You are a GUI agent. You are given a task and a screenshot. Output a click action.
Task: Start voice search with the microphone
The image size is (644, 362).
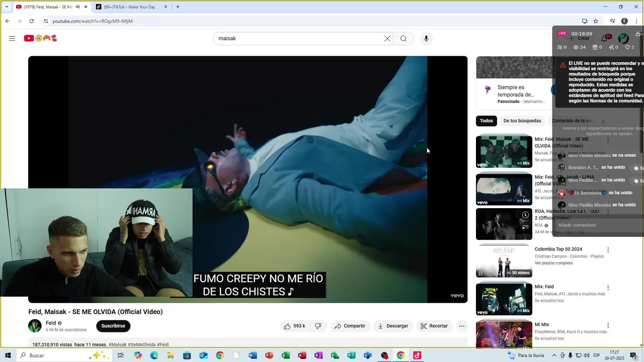point(426,38)
